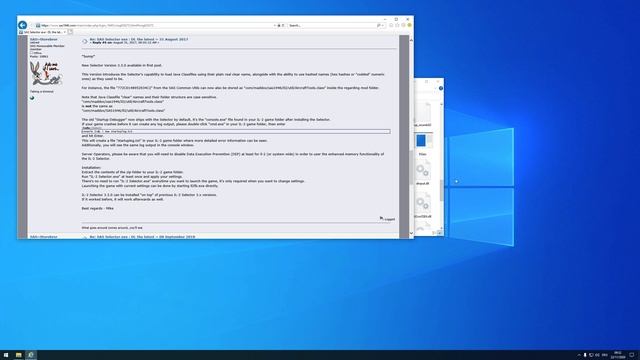Click the magnifier icon in Search box
This screenshot has height=360, width=640.
coord(379,25)
